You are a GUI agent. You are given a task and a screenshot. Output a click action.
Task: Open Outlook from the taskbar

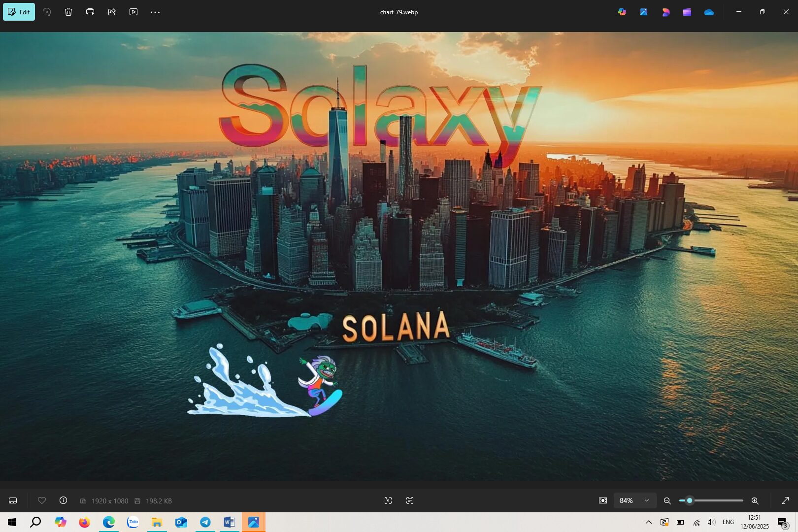coord(181,522)
